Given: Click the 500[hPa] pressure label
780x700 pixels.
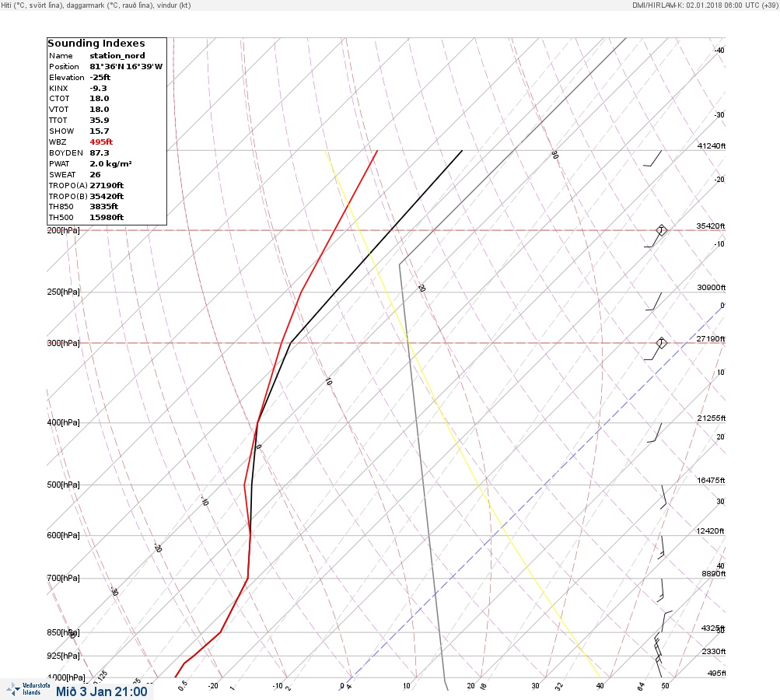Looking at the screenshot, I should coord(63,485).
